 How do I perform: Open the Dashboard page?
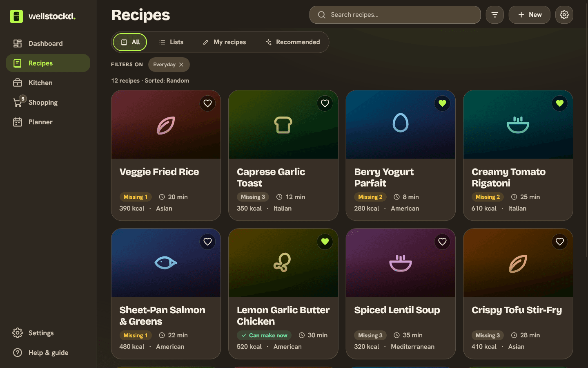(48, 43)
